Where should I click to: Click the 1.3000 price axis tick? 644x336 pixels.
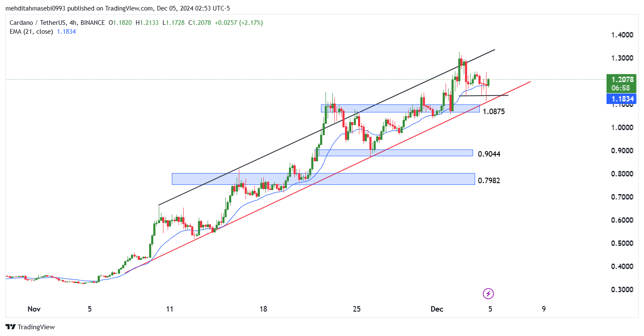tap(622, 58)
